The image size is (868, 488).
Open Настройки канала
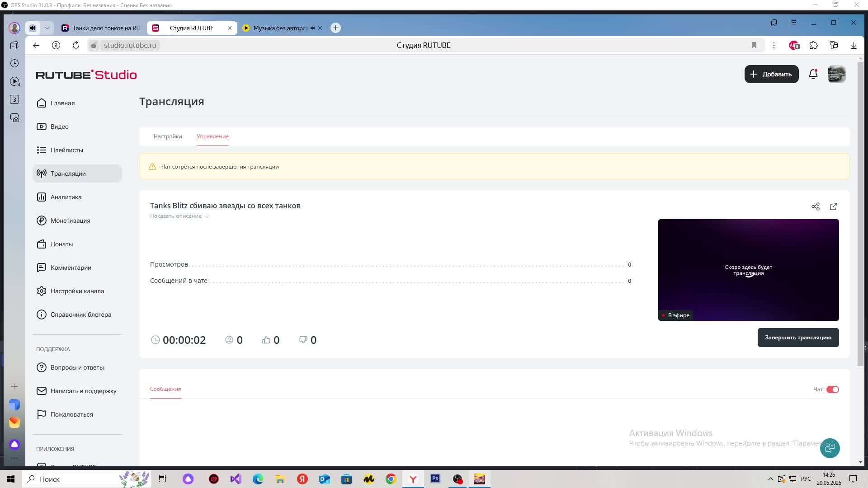pyautogui.click(x=77, y=291)
